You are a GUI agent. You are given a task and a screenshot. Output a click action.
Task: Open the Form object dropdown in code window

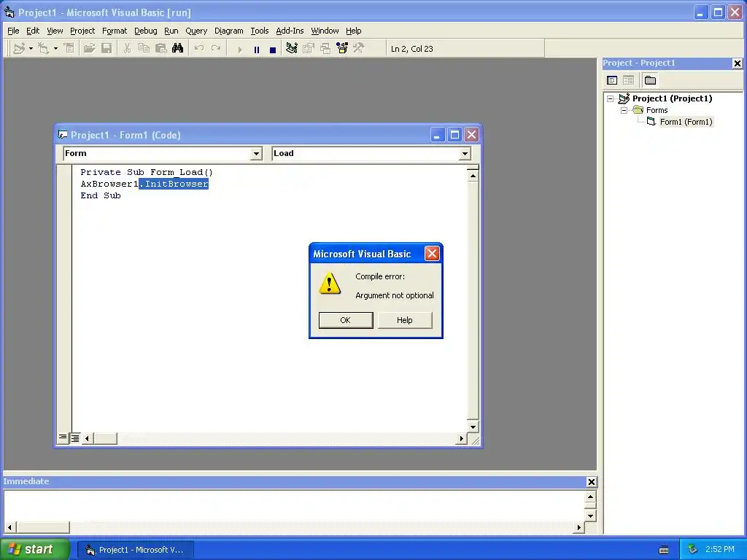pos(256,153)
